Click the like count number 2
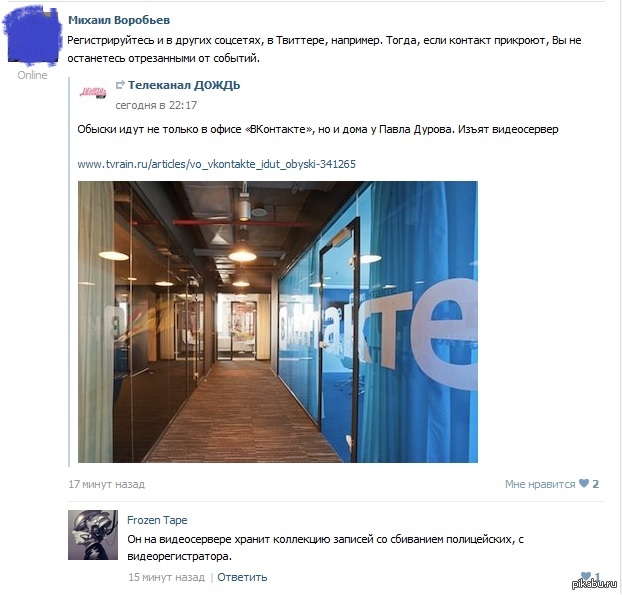The height and width of the screenshot is (595, 622). click(x=595, y=484)
